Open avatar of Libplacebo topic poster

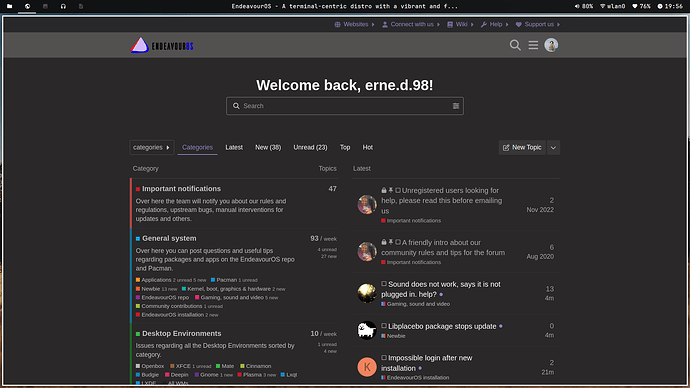(x=367, y=330)
